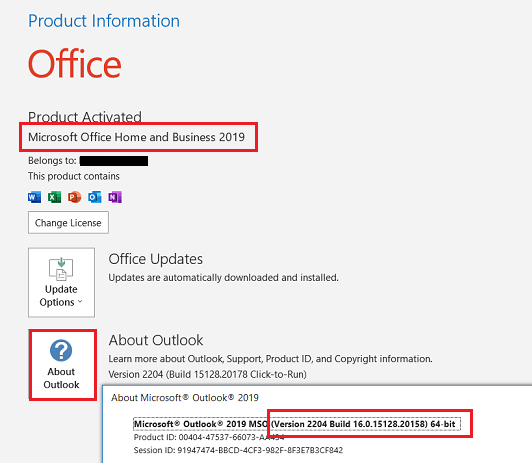
Task: Click the blue question mark icon
Action: (61, 350)
